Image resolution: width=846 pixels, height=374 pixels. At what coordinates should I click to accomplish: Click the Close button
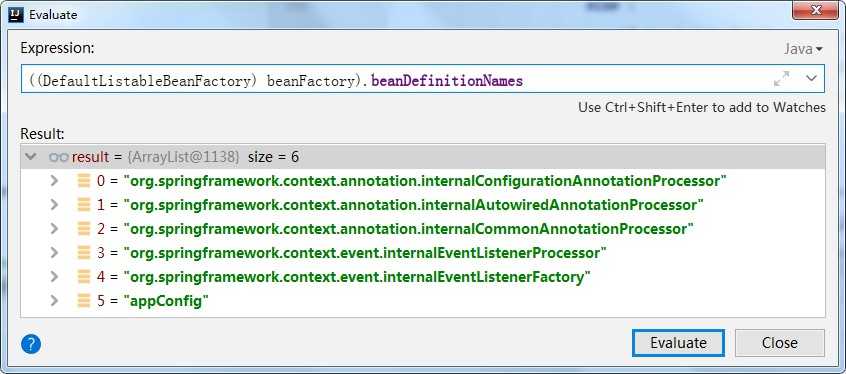(780, 343)
